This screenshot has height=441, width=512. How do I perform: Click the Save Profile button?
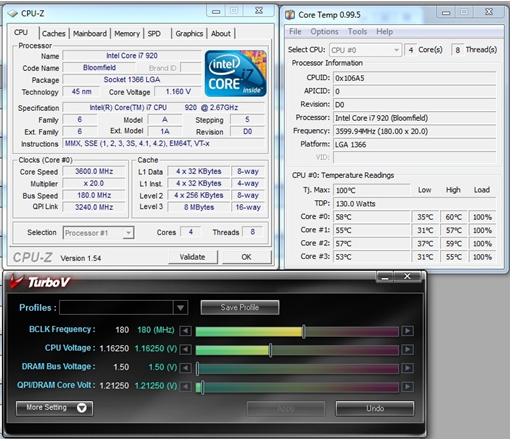240,308
